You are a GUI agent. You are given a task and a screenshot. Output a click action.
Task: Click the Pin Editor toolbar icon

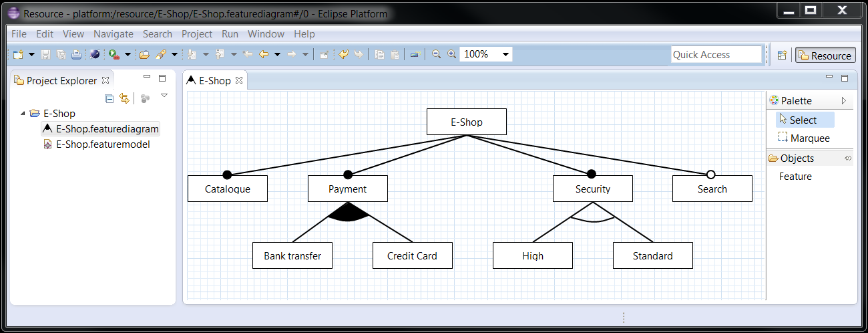[x=324, y=55]
